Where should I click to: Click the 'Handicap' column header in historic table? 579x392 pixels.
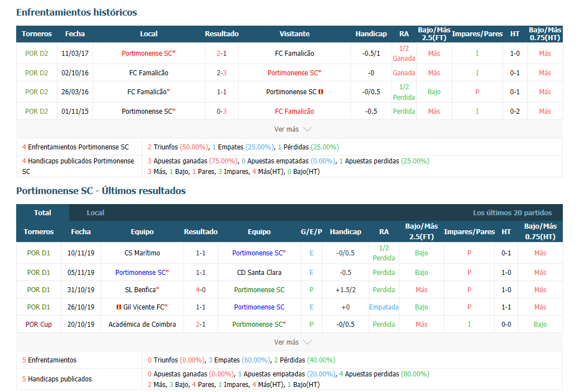click(371, 33)
